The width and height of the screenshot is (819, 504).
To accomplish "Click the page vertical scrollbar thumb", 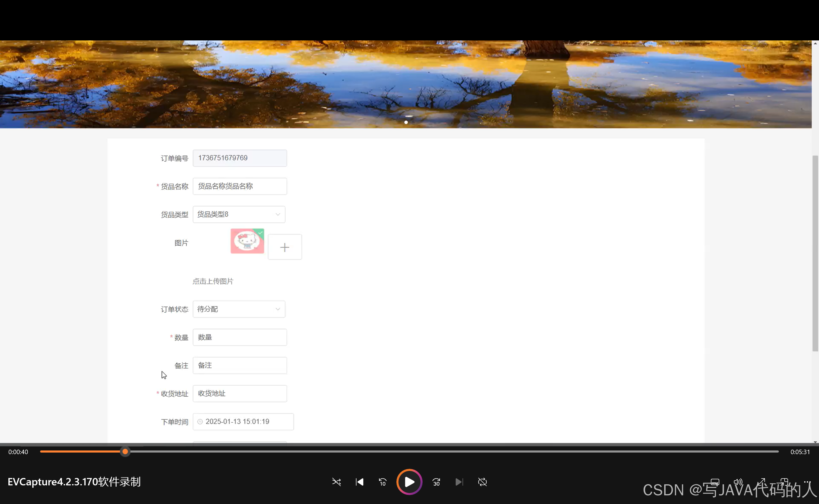I will 815,253.
